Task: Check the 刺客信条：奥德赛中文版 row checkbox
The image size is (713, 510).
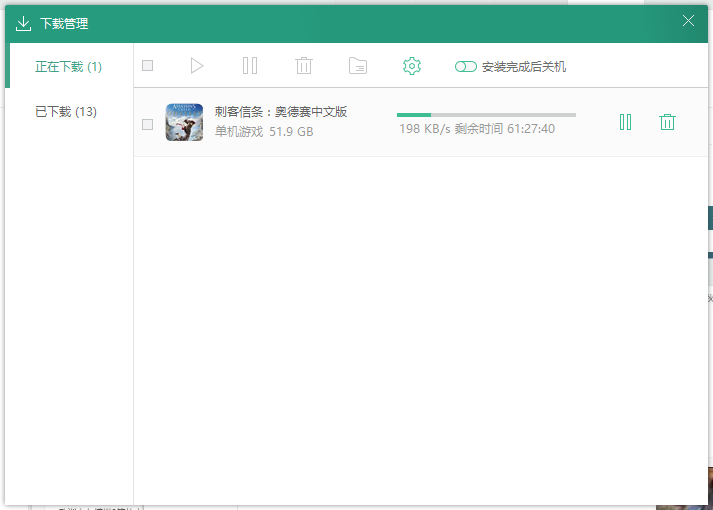Action: (x=147, y=125)
